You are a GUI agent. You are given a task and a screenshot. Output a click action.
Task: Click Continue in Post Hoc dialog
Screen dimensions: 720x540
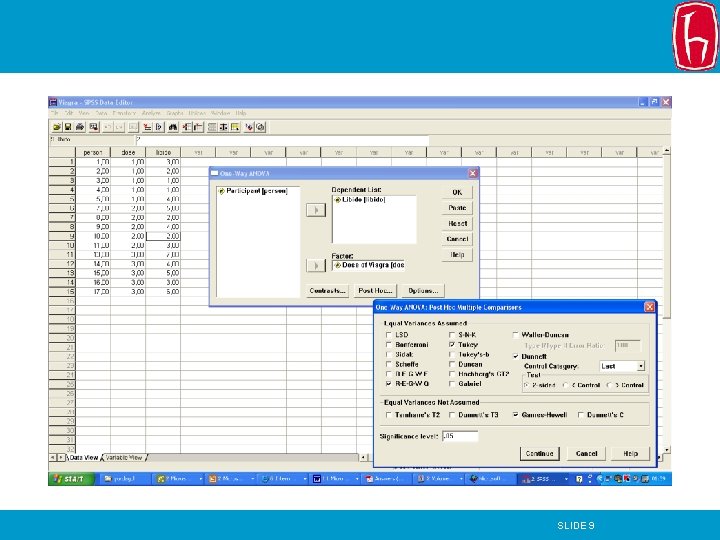[x=540, y=454]
